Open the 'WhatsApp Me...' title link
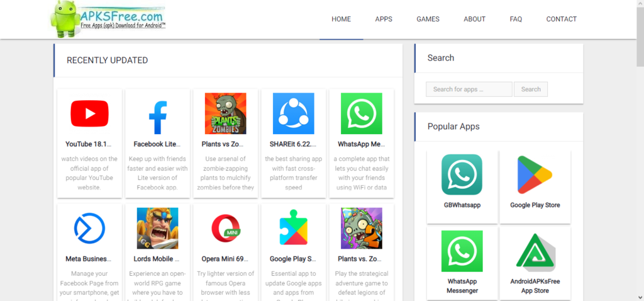 361,144
